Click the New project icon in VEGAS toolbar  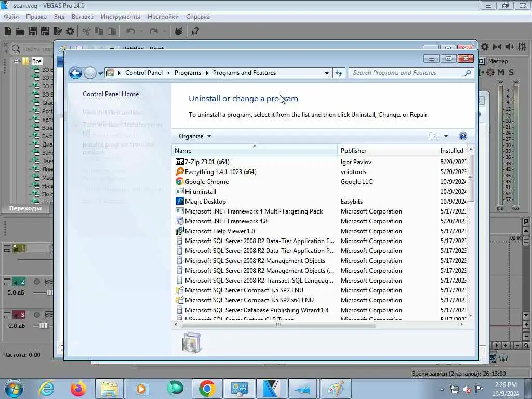8,31
